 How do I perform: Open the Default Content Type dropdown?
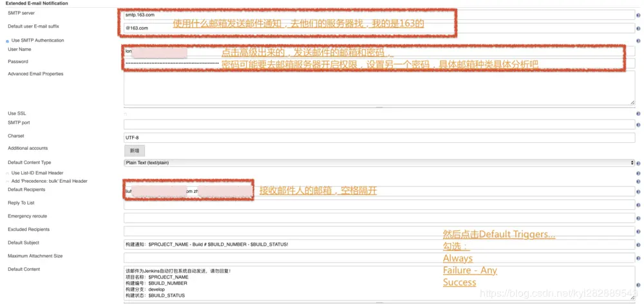click(x=379, y=163)
